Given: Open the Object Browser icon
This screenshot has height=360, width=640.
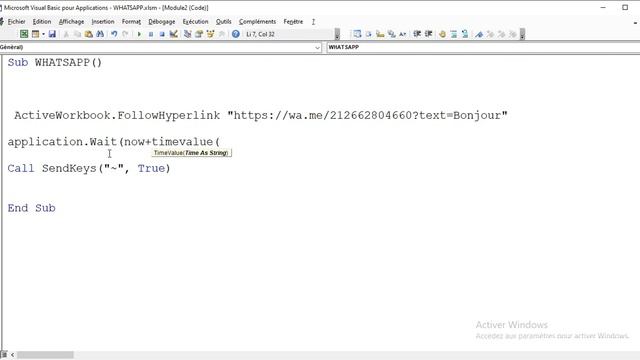Looking at the screenshot, I should [210, 34].
